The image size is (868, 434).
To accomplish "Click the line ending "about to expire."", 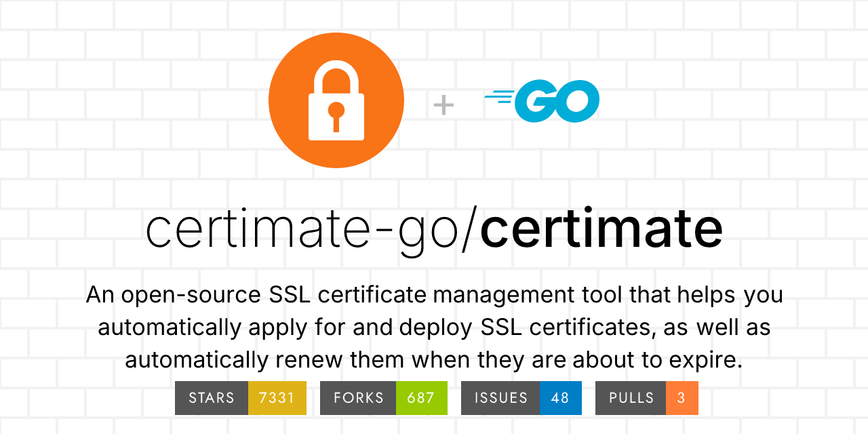I will point(434,359).
